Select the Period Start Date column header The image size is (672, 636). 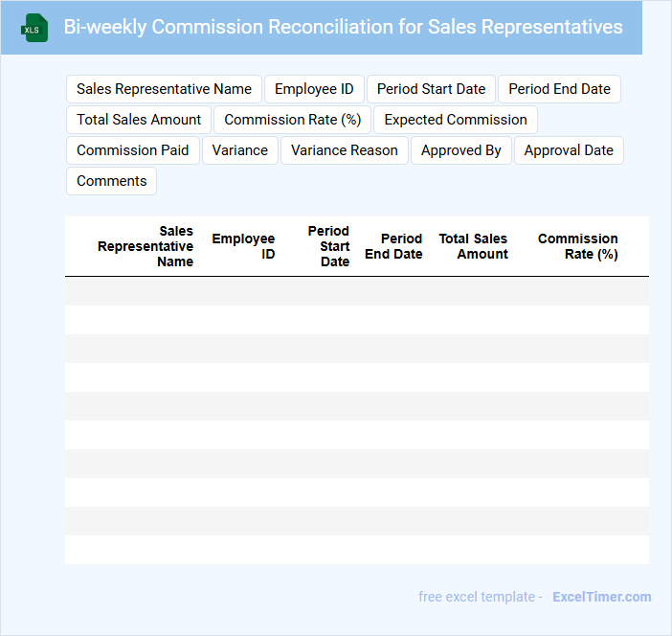(x=328, y=246)
